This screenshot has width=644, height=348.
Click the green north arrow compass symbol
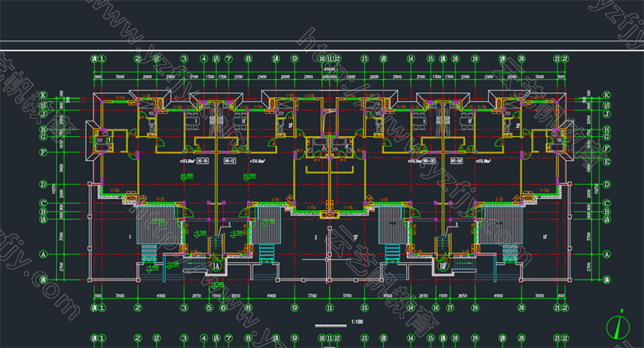(x=618, y=327)
